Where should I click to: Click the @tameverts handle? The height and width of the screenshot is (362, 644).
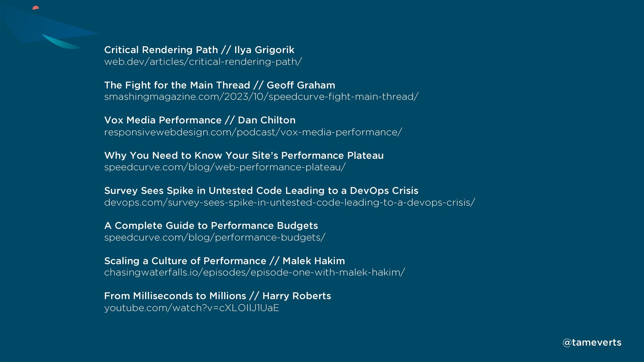592,343
